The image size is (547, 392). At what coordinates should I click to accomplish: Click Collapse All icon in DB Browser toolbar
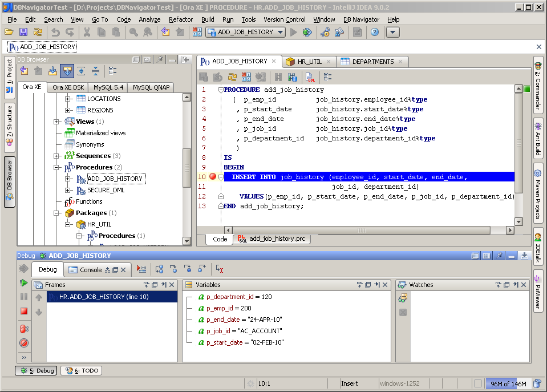click(95, 71)
